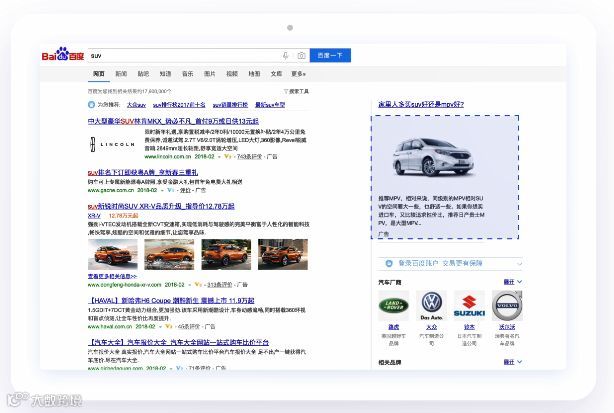Screen dimensions: 614x413
Task: Open the suv vs mpv question title in sidebar
Action: click(x=421, y=105)
